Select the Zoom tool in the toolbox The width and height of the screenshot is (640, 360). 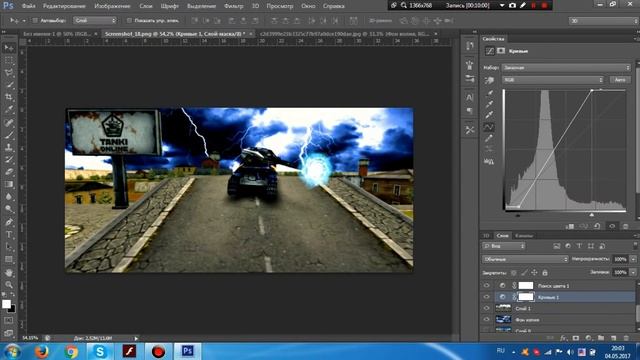(9, 284)
